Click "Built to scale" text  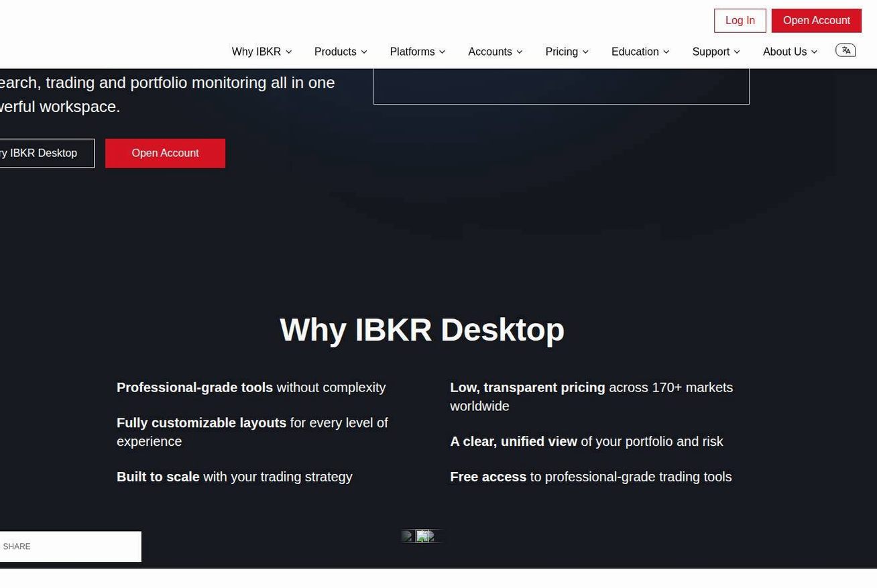tap(158, 477)
